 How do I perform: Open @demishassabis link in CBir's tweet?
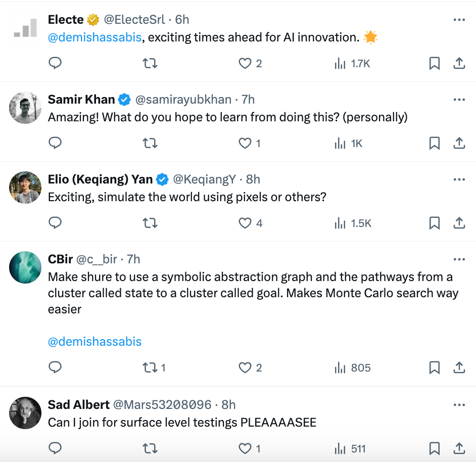[94, 342]
